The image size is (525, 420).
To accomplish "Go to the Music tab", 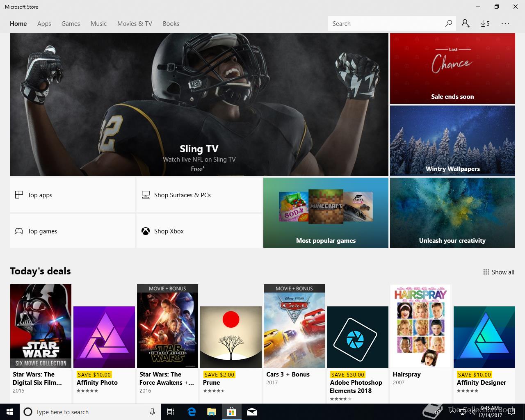I will pyautogui.click(x=98, y=23).
